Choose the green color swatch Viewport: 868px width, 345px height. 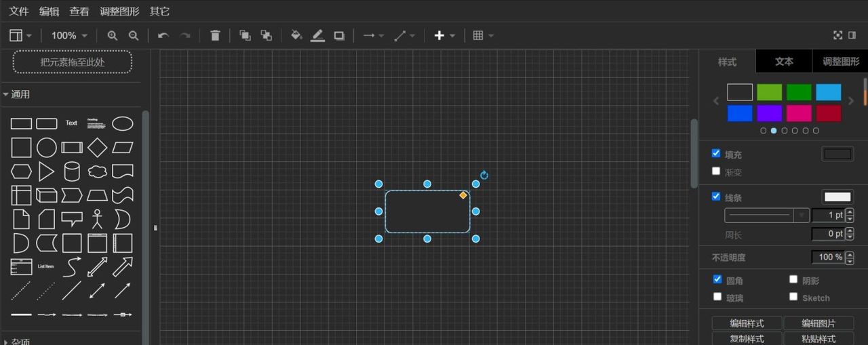click(x=799, y=92)
